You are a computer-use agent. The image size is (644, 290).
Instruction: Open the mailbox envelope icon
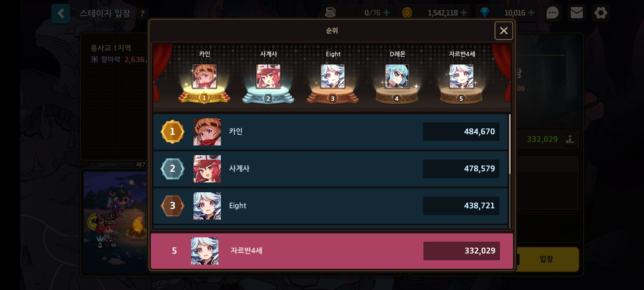[x=577, y=13]
